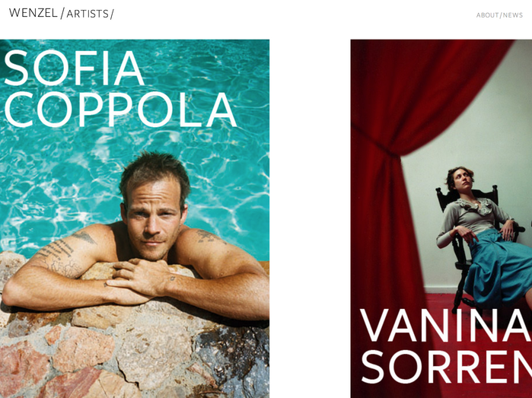Open the ABOUT page link
The height and width of the screenshot is (398, 532).
coord(487,15)
